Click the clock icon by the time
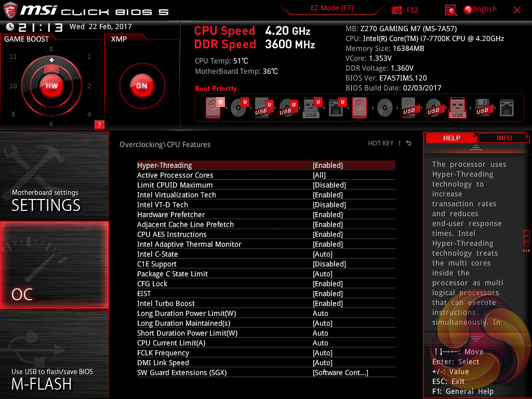This screenshot has width=532, height=399. [x=10, y=27]
